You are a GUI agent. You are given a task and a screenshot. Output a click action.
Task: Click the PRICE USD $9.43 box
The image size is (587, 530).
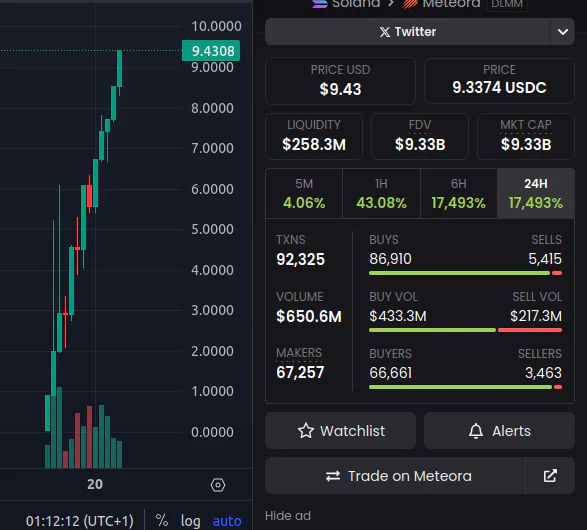pyautogui.click(x=340, y=81)
